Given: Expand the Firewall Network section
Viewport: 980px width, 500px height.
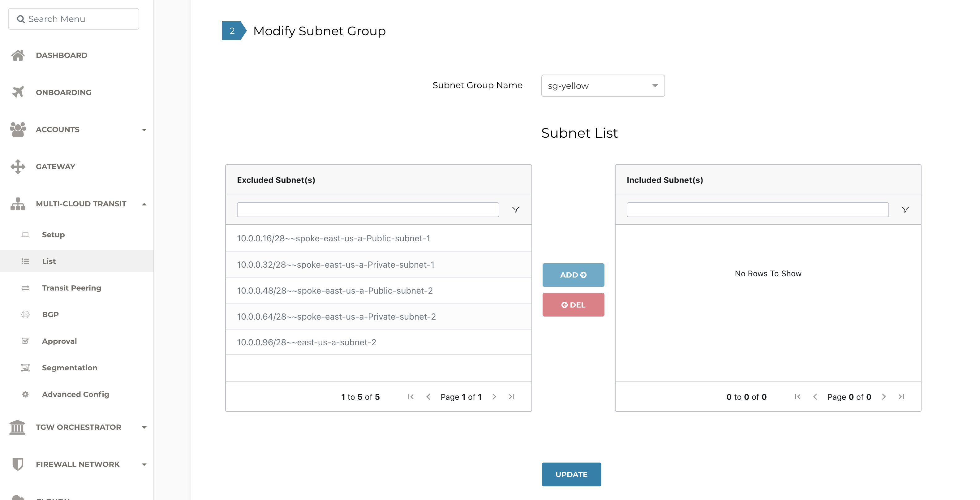Looking at the screenshot, I should tap(144, 464).
